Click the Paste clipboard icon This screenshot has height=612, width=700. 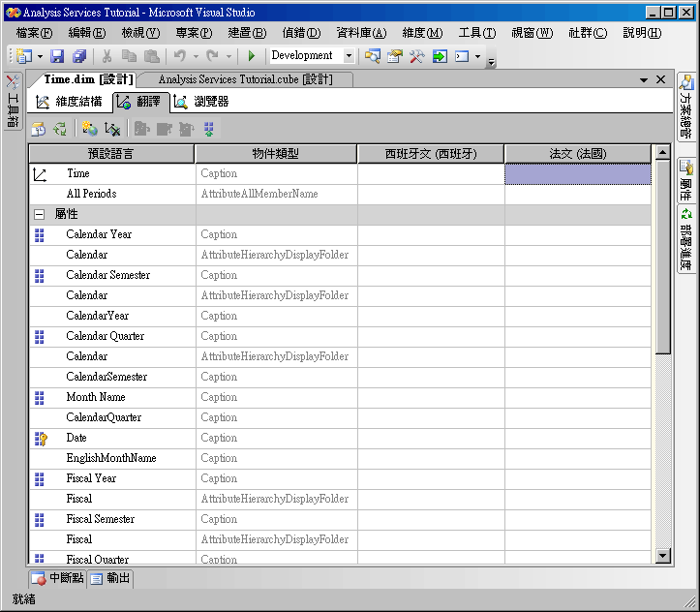coord(152,56)
